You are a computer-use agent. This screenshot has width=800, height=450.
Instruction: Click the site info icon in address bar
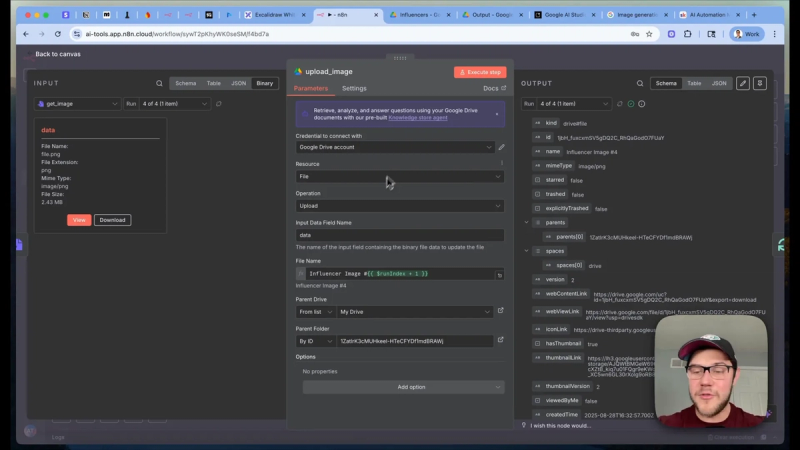pyautogui.click(x=77, y=34)
